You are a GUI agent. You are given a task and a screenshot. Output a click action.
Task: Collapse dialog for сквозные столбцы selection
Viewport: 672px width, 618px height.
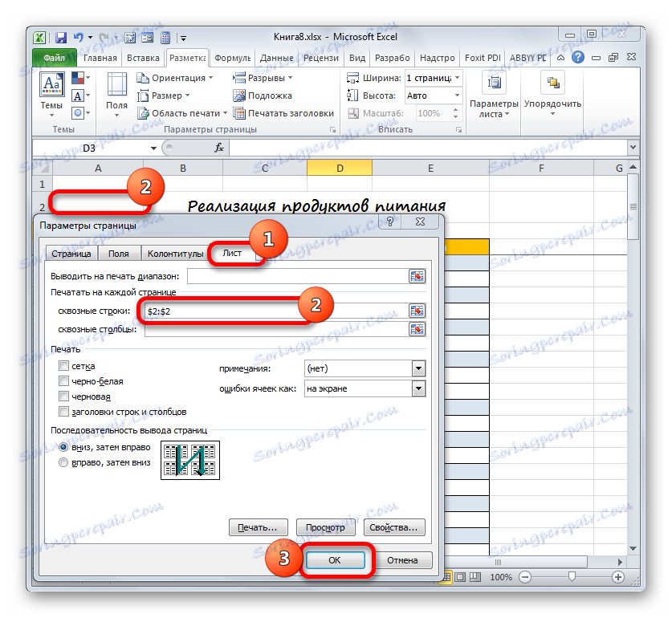tap(417, 329)
